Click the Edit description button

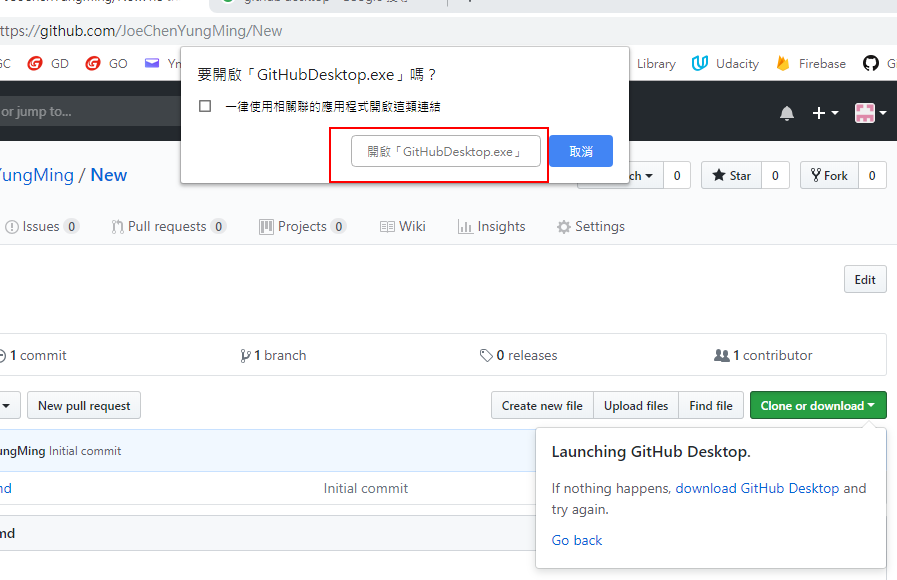pyautogui.click(x=864, y=279)
